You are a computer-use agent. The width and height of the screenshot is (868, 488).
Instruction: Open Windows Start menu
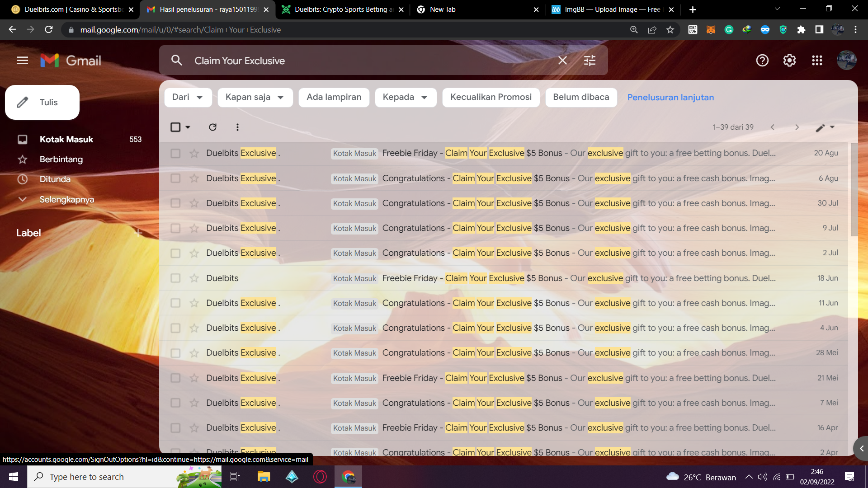[x=14, y=477]
